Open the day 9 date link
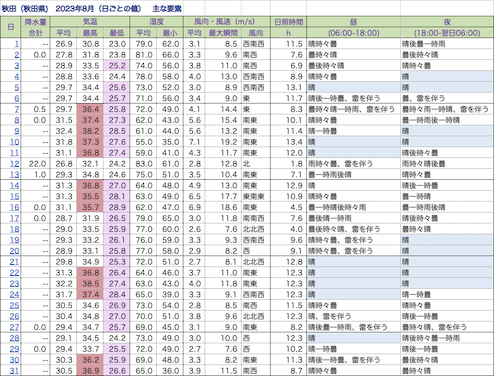The image size is (494, 376). tap(17, 131)
